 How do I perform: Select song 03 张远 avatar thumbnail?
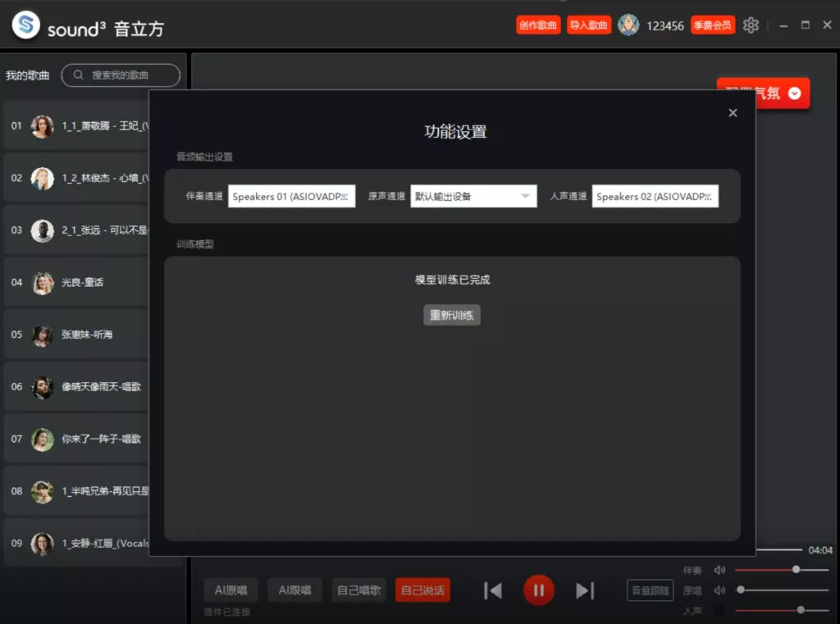[42, 231]
